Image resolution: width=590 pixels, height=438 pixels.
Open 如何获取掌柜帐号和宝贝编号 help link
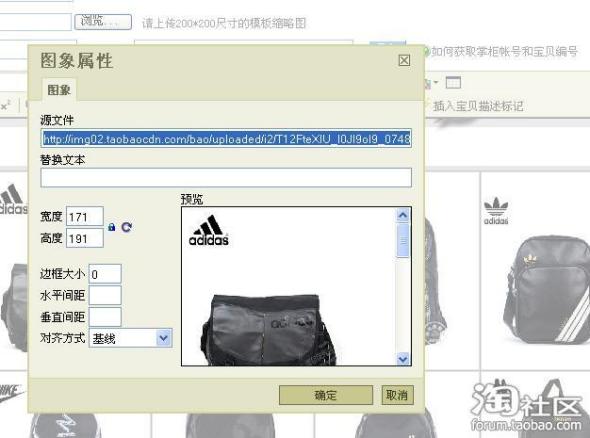[x=504, y=51]
